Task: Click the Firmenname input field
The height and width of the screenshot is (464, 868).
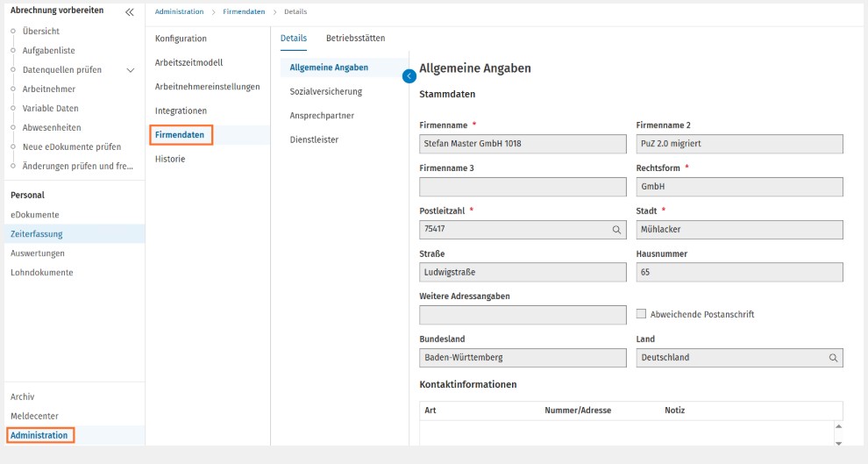Action: point(523,144)
